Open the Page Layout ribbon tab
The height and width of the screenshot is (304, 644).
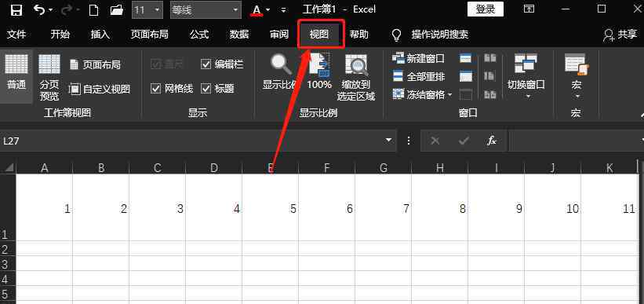click(x=150, y=35)
